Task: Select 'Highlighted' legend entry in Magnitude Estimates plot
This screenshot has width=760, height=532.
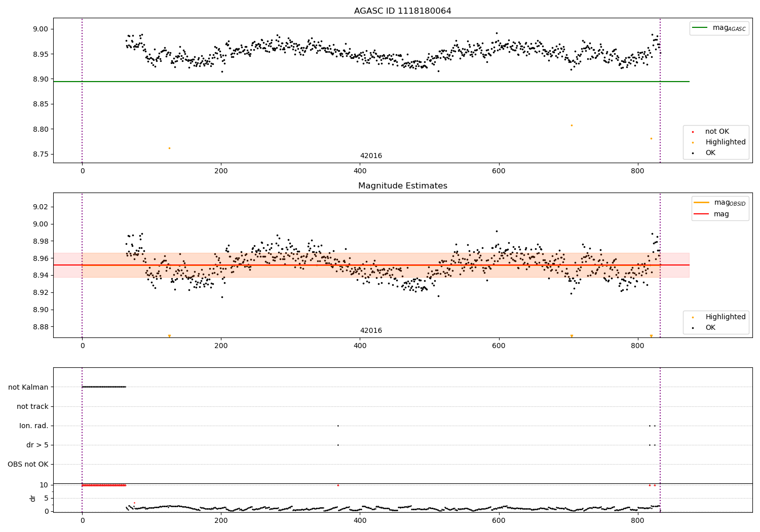Action: 726,317
